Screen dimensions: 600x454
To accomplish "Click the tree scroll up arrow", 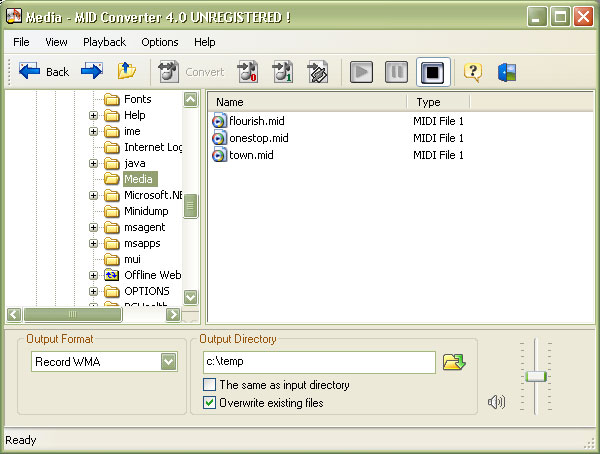I will [x=191, y=100].
